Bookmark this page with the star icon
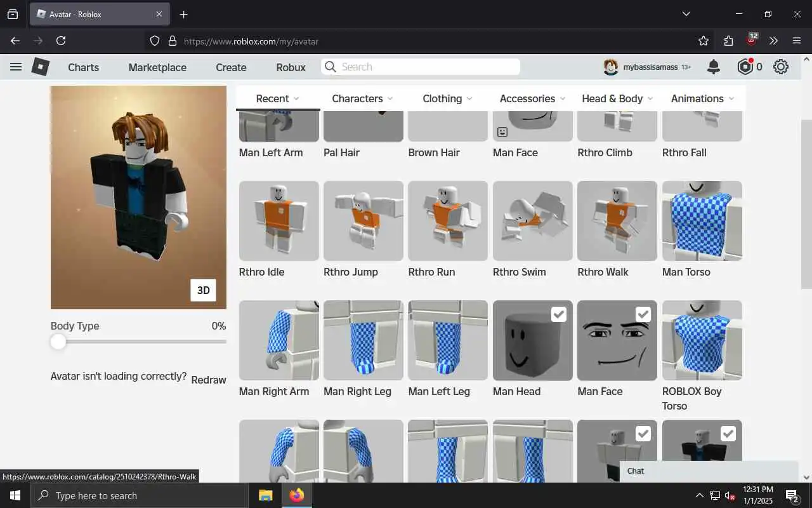812x508 pixels. click(704, 41)
